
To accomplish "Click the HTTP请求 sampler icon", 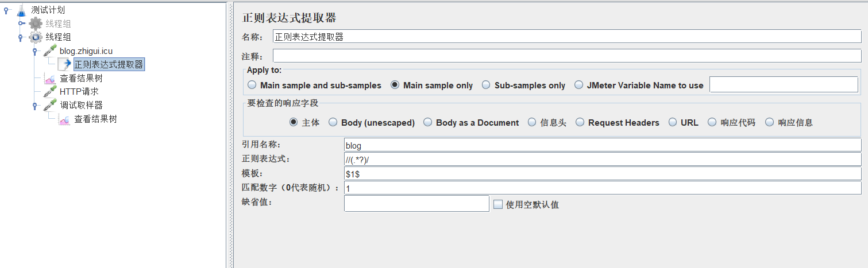I will (x=50, y=91).
